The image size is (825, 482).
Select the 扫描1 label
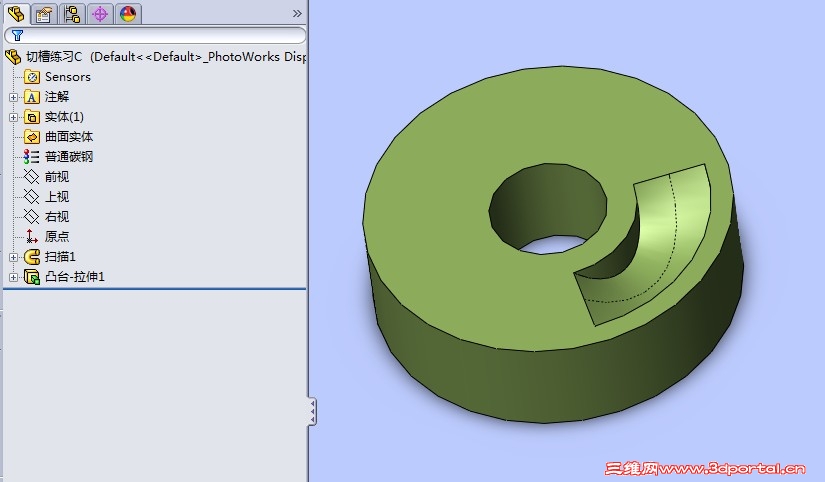[x=60, y=257]
